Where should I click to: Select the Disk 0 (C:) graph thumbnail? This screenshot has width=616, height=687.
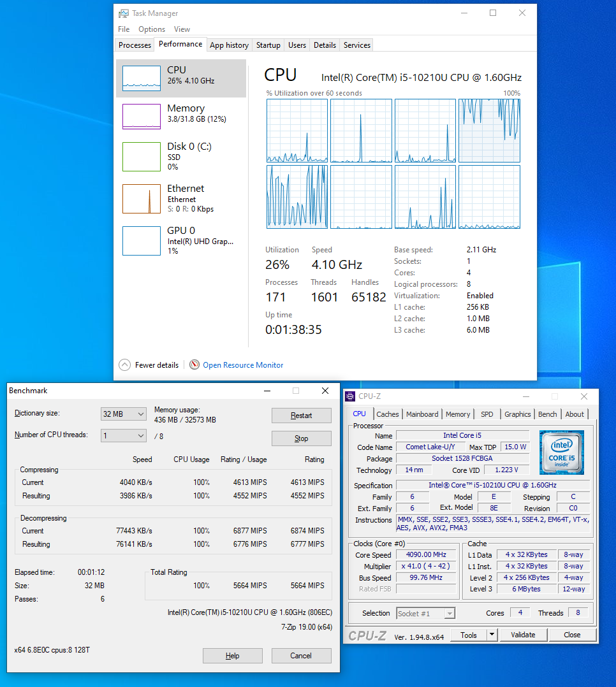141,156
